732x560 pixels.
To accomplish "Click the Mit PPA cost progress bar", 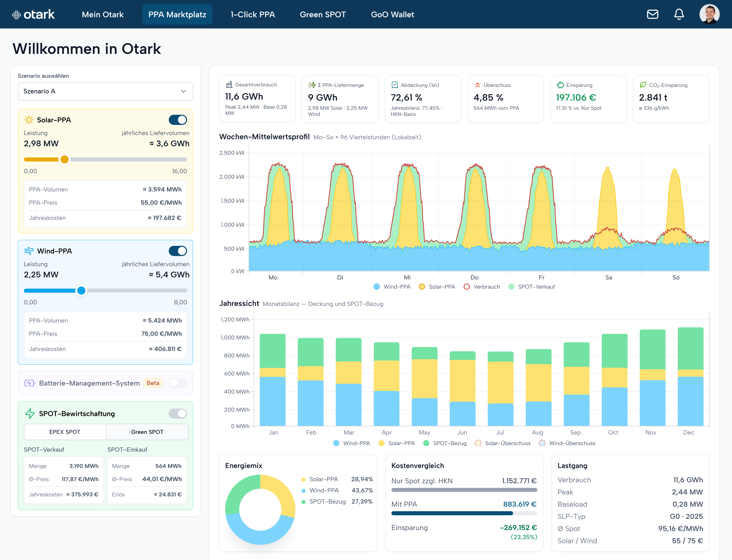I will (x=464, y=513).
